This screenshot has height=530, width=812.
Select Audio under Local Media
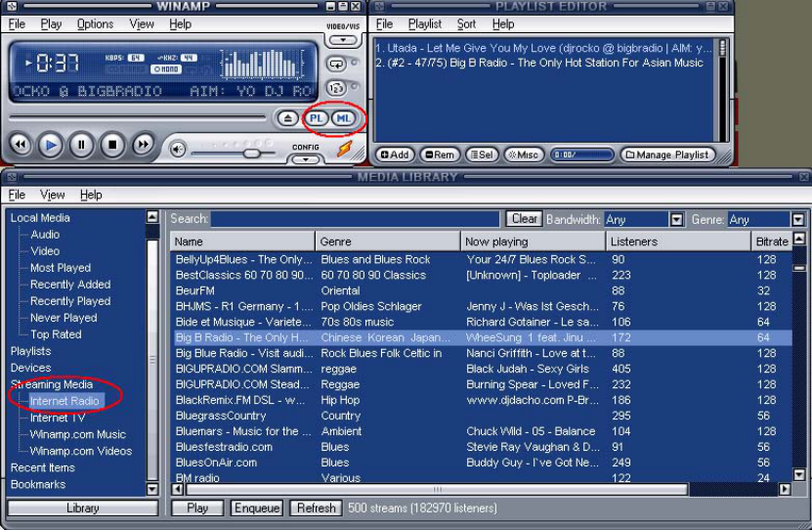point(45,234)
